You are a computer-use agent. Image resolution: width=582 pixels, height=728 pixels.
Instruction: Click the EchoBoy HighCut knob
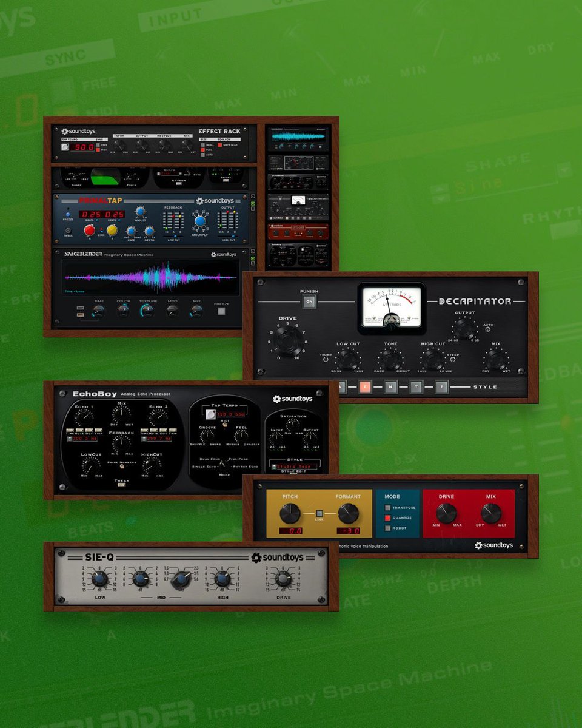[x=152, y=466]
